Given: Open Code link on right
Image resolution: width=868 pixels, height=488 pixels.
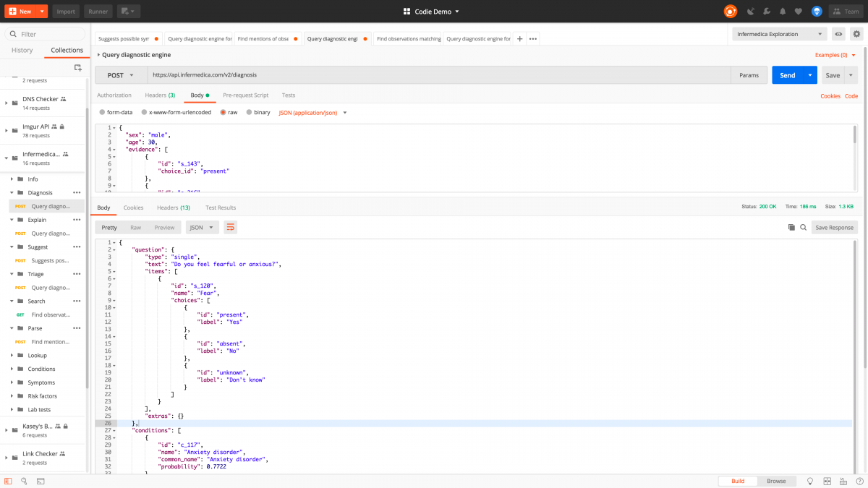Looking at the screenshot, I should (851, 95).
